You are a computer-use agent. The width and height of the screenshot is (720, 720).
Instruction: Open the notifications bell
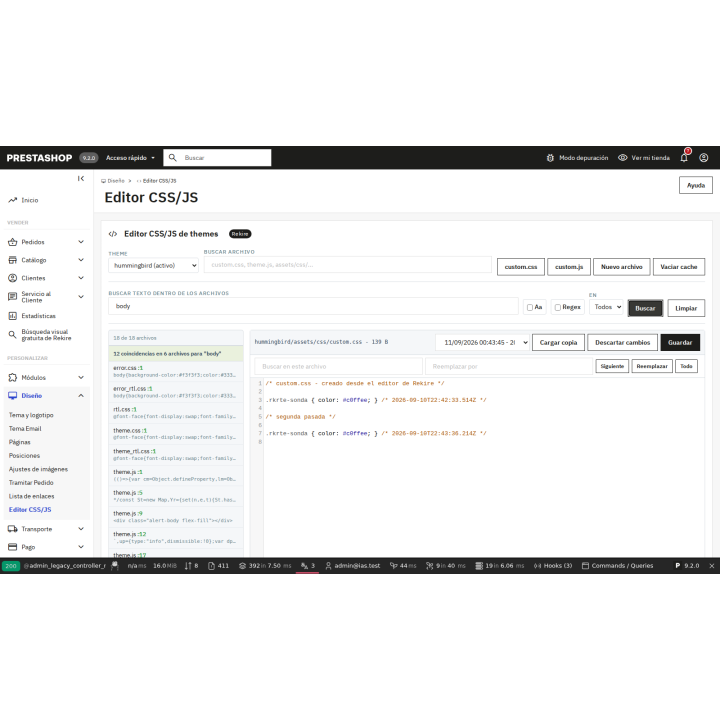click(684, 158)
